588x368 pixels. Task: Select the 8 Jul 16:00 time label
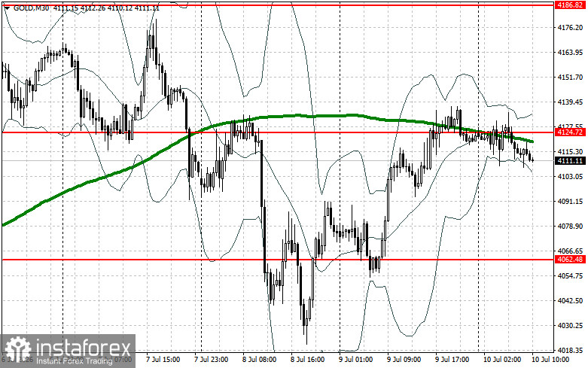point(307,360)
